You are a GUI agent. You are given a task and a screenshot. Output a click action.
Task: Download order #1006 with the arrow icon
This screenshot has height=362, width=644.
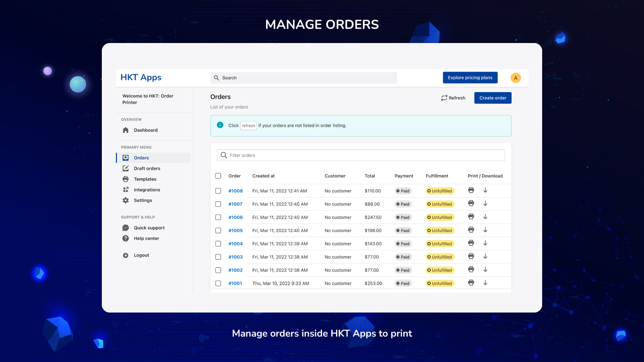coord(485,217)
